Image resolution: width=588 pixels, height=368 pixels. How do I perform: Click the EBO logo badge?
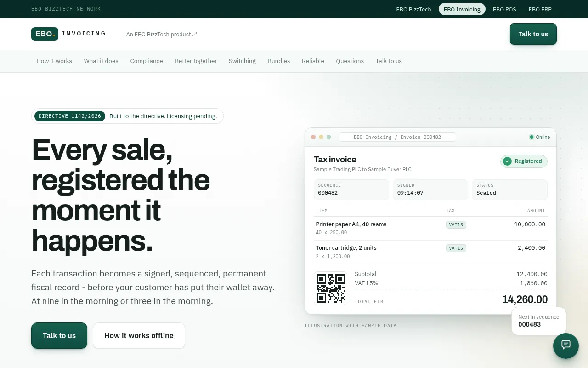point(45,34)
